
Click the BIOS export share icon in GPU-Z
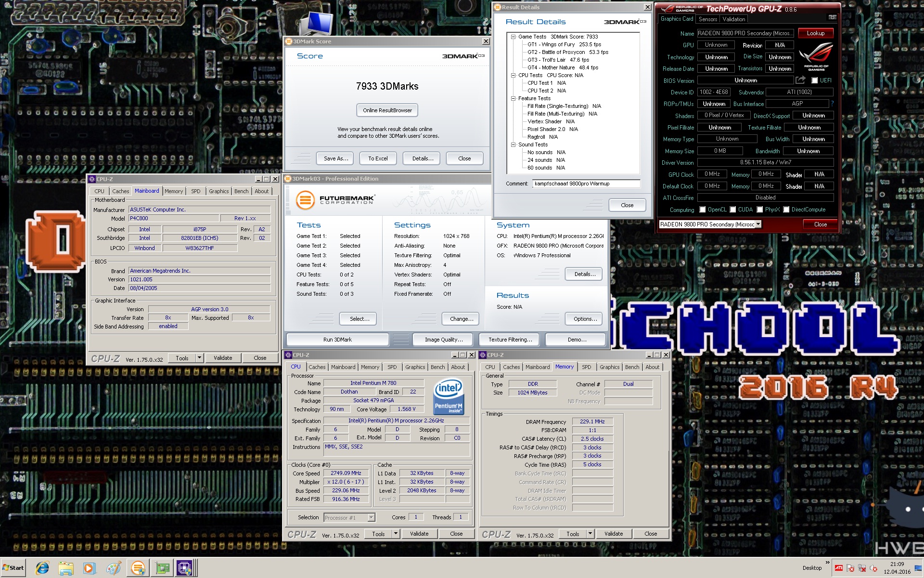point(800,80)
